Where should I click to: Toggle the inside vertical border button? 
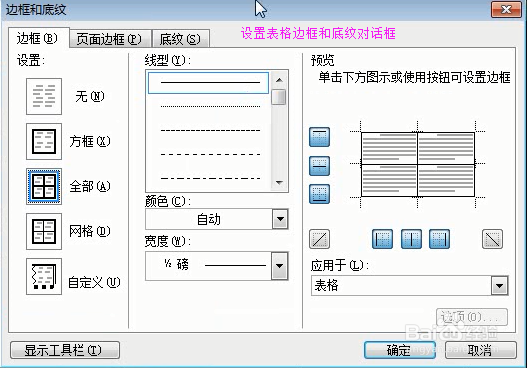(411, 239)
